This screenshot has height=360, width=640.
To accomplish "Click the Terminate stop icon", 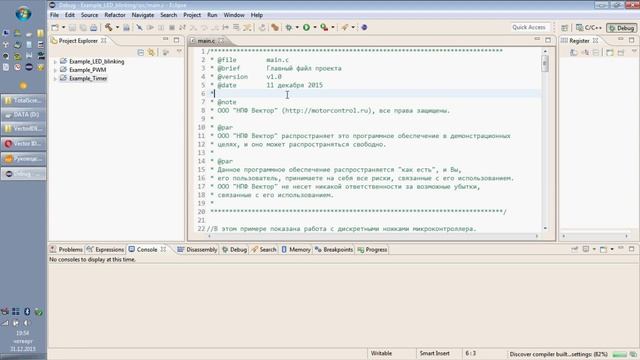I will point(172,27).
